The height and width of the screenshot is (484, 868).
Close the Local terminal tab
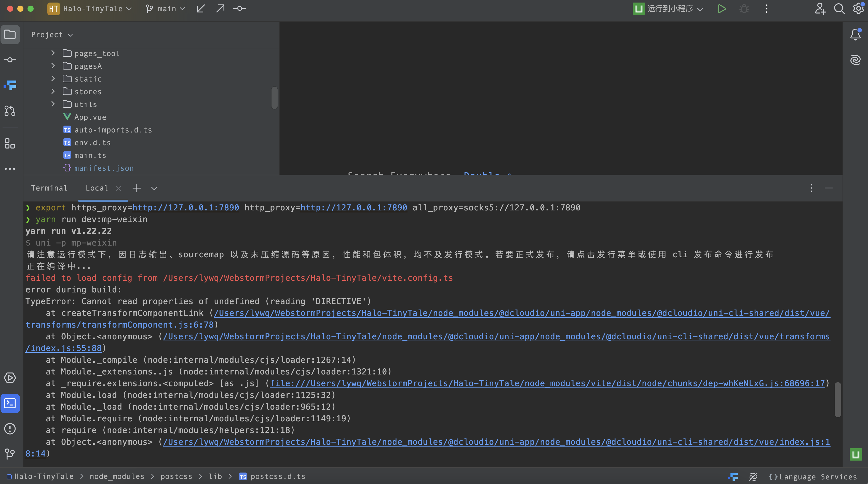pyautogui.click(x=119, y=189)
